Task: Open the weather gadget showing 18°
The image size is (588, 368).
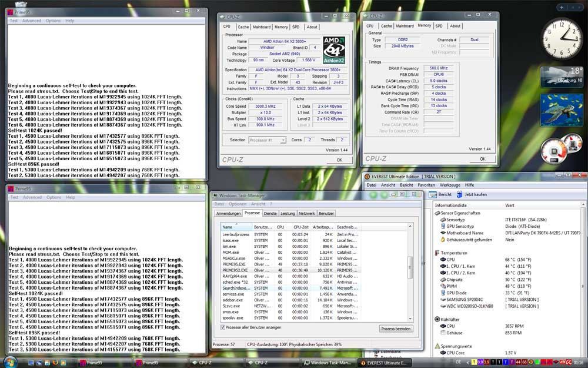Action: coord(562,77)
